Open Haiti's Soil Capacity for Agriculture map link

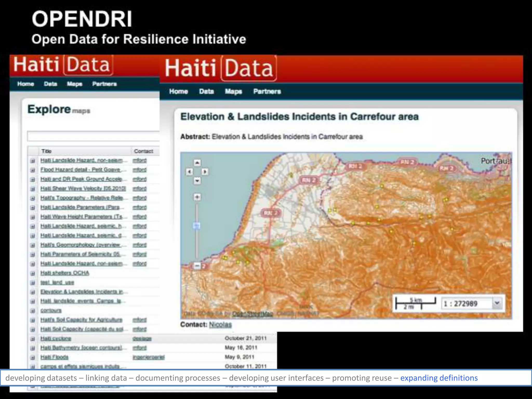[x=81, y=320]
